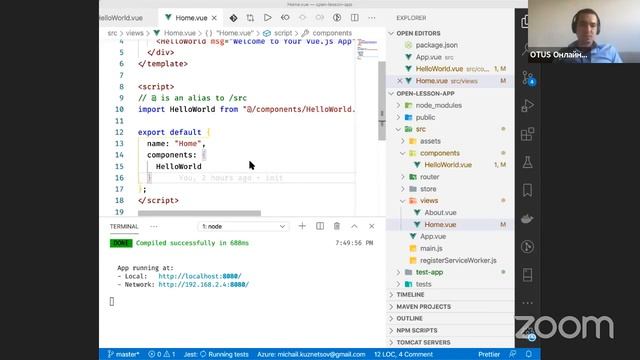Show additional views via activity bar ellipsis

(x=527, y=303)
